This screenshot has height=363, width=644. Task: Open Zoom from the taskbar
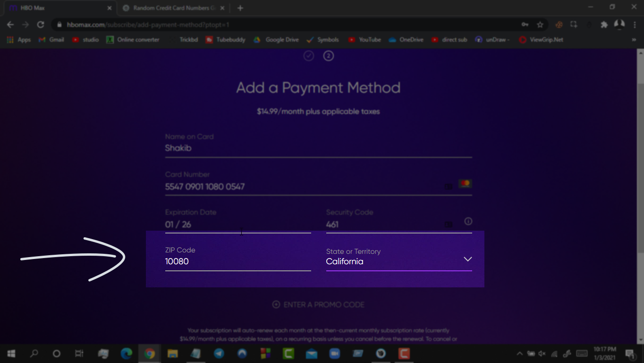pos(334,354)
